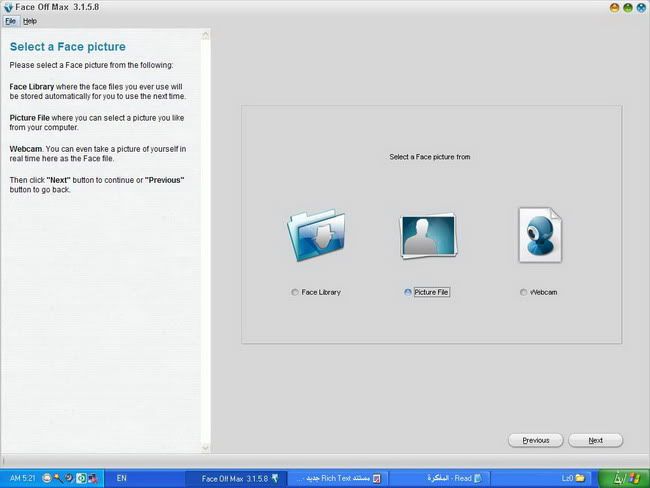The height and width of the screenshot is (488, 650).
Task: Close window using the blue button
Action: pos(641,7)
